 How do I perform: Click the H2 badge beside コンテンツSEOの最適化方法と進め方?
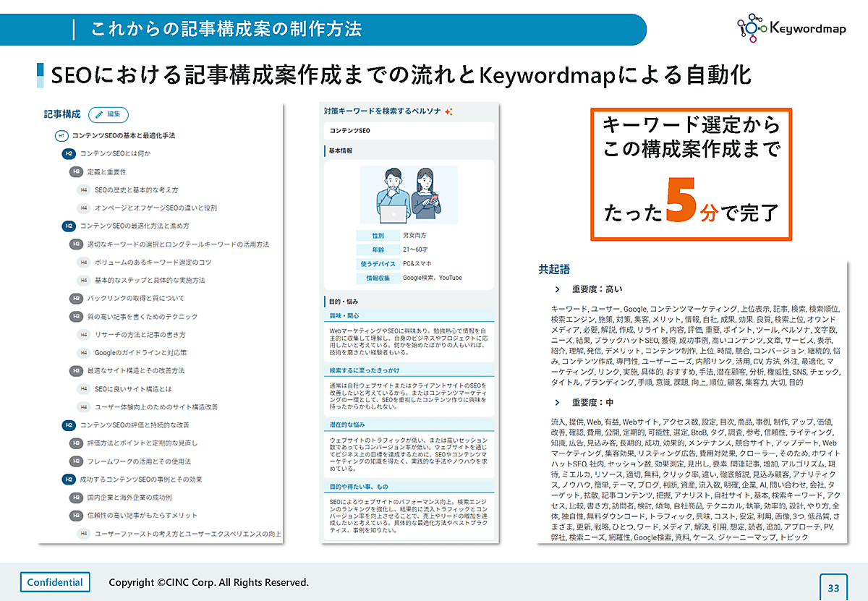tap(69, 226)
